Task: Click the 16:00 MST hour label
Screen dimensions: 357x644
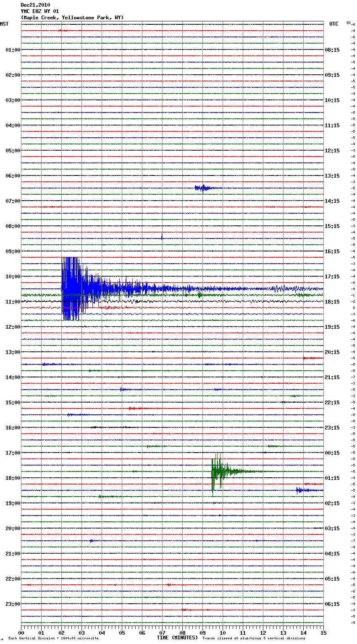Action: 13,428
